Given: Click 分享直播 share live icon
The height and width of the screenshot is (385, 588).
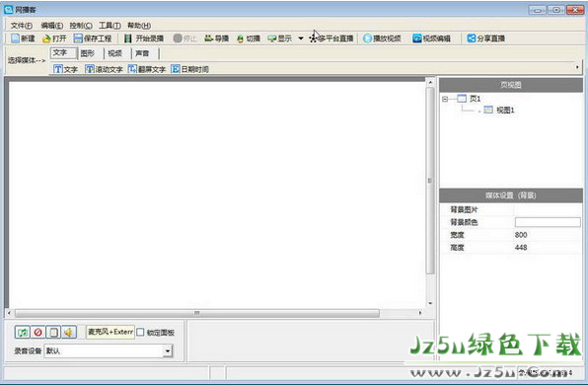Looking at the screenshot, I should coord(472,38).
